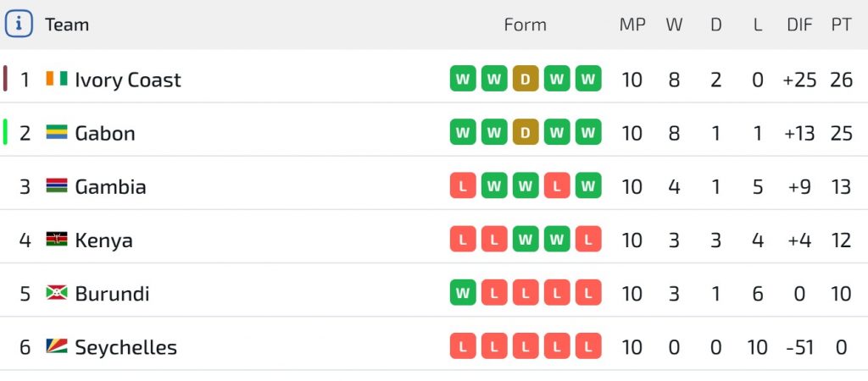868x381 pixels.
Task: Click Gambia's first loss form badge
Action: tap(463, 186)
